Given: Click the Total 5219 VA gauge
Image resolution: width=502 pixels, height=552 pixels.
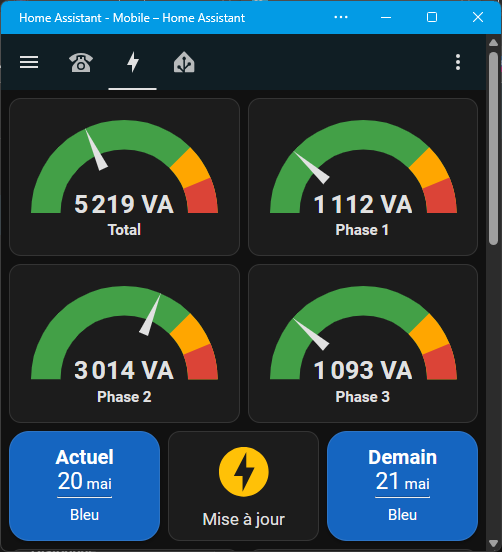Looking at the screenshot, I should 124,177.
